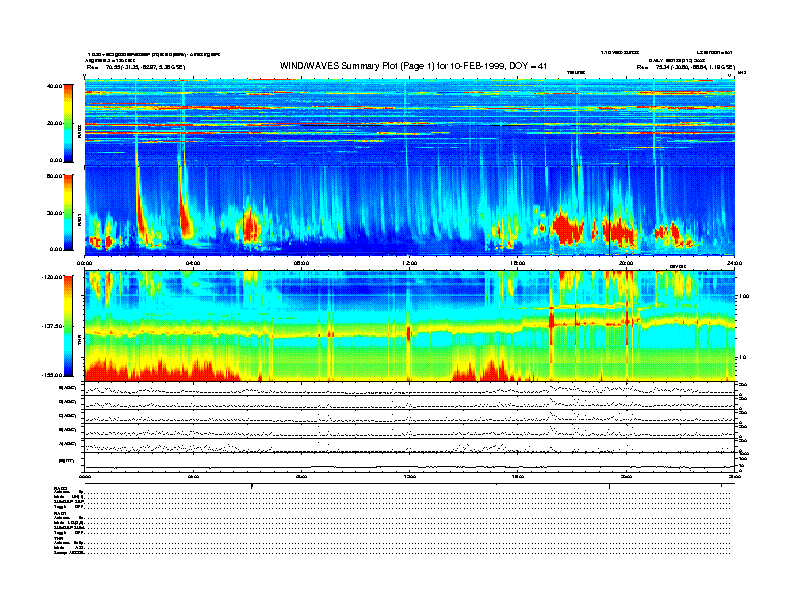Click the top-right GSE position text
This screenshot has height=612, width=792.
[x=685, y=67]
